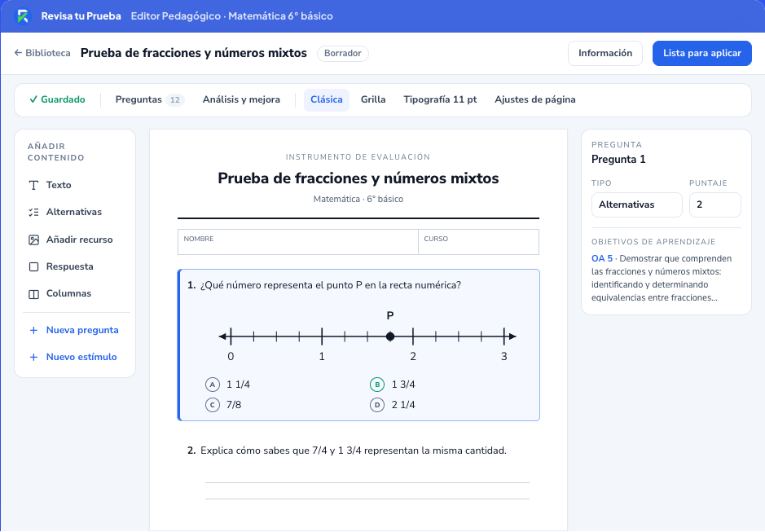The height and width of the screenshot is (532, 765).
Task: Open the Preguntas tab
Action: pyautogui.click(x=149, y=99)
